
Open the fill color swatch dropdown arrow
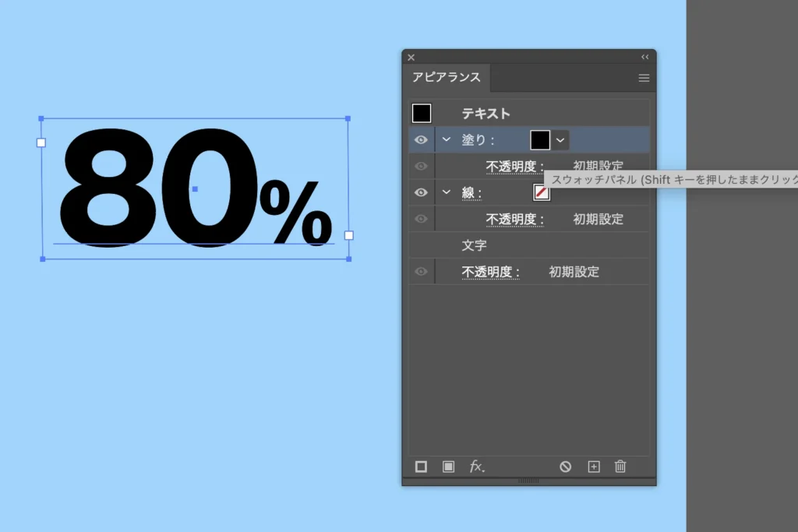coord(560,140)
